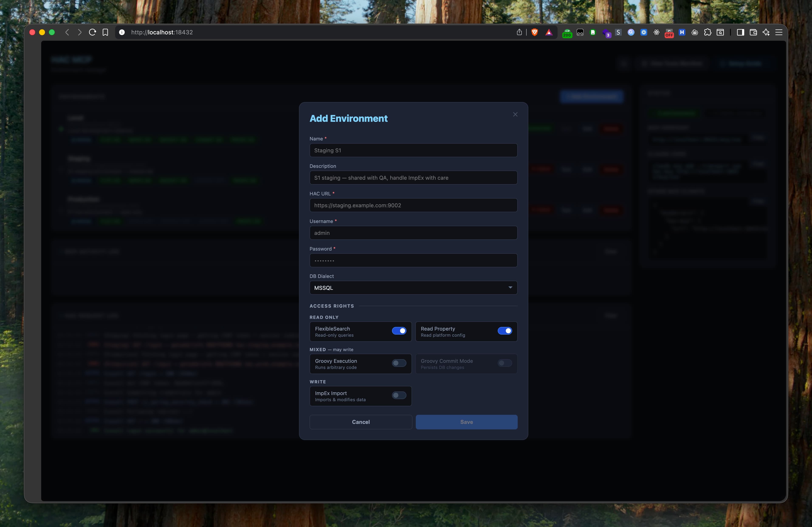Close the Add Environment dialog with the X
Screen dimensions: 812x527
point(515,115)
